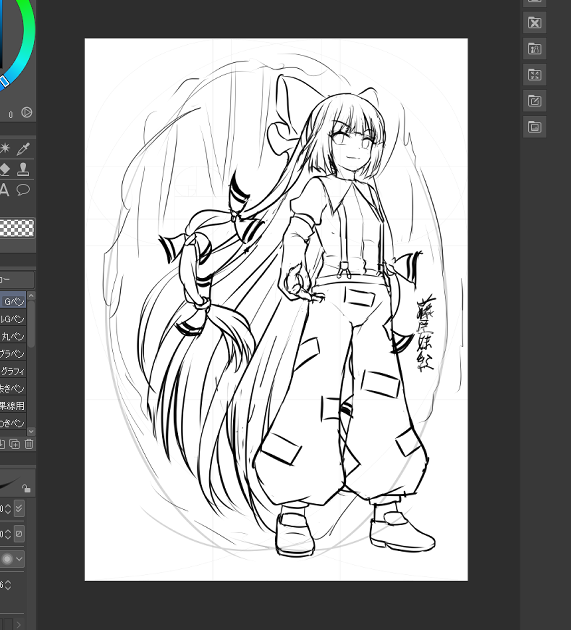Click the right chevron at the bottom left
Viewport: 571px width, 630px height.
coord(19,625)
